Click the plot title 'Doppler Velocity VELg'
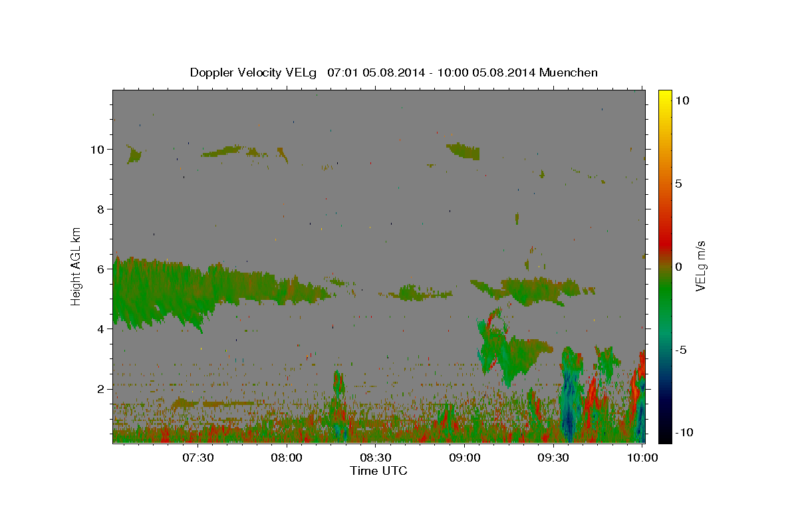Image resolution: width=798 pixels, height=532 pixels. pyautogui.click(x=255, y=72)
